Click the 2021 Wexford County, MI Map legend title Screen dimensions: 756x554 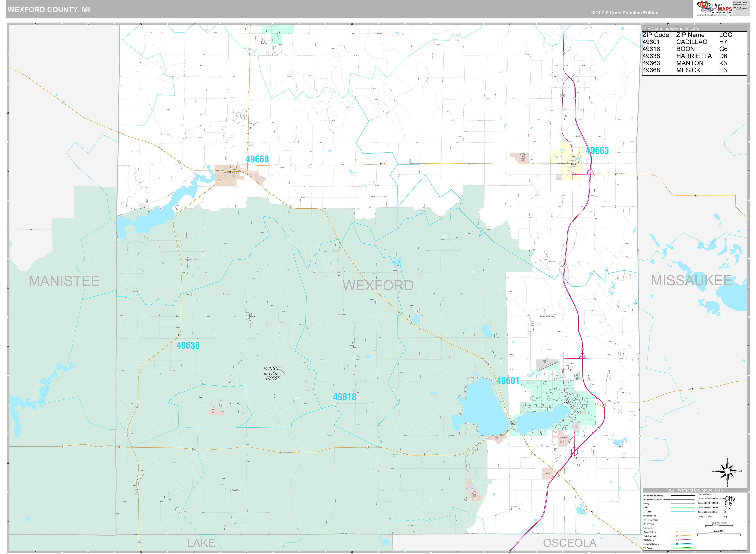point(695,490)
